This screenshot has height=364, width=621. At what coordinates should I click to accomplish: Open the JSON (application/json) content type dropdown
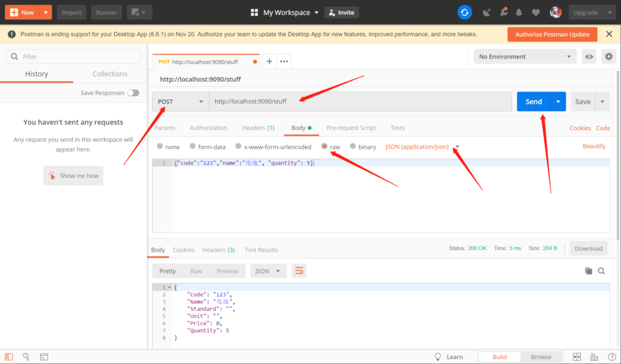(422, 147)
